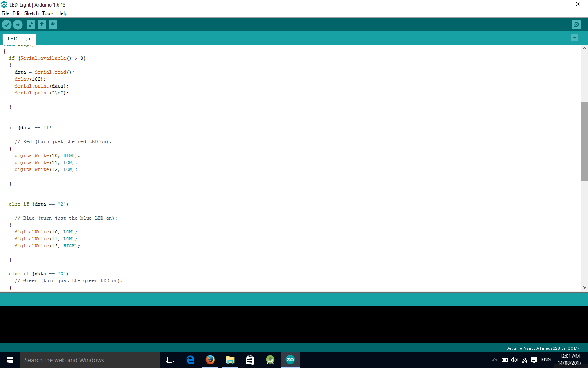Click the red LED comment line

pyautogui.click(x=63, y=141)
